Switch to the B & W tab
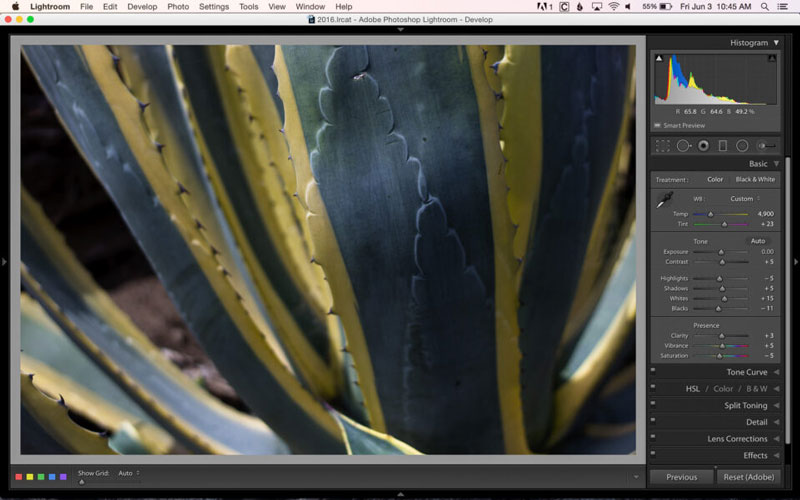 pos(755,389)
